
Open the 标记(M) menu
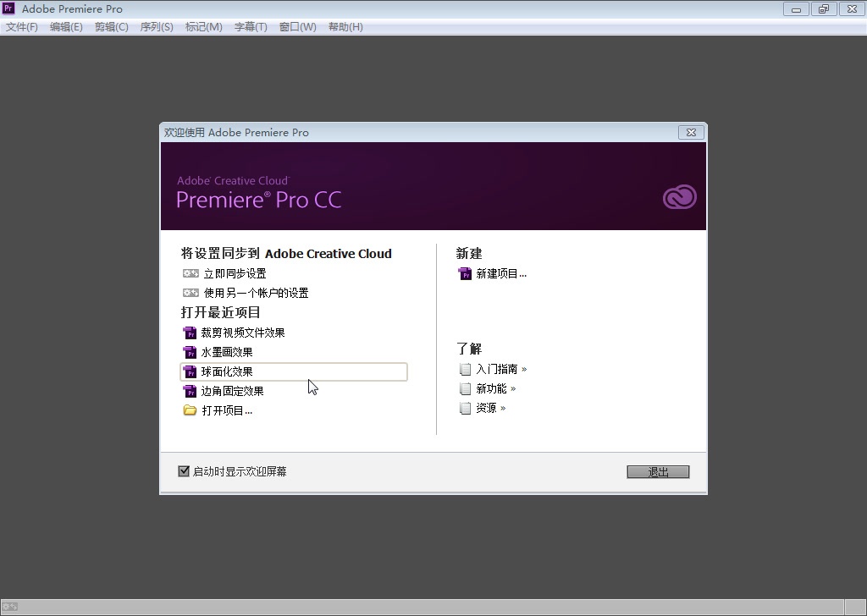coord(203,26)
